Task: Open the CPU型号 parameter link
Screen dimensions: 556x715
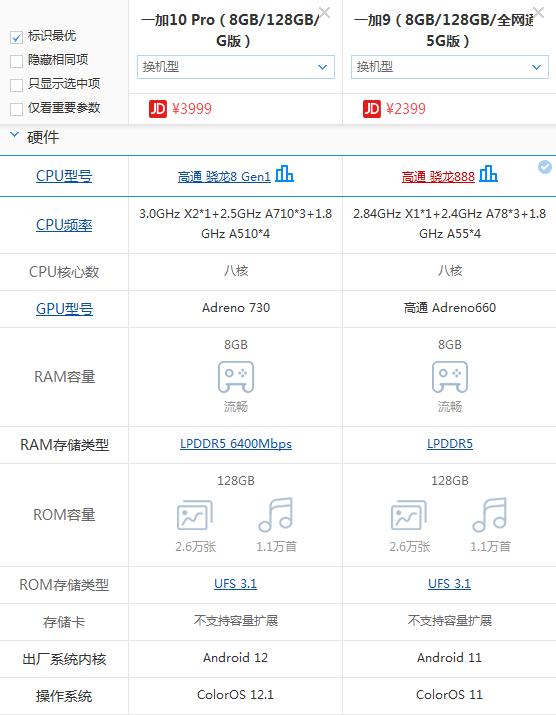Action: (x=64, y=176)
